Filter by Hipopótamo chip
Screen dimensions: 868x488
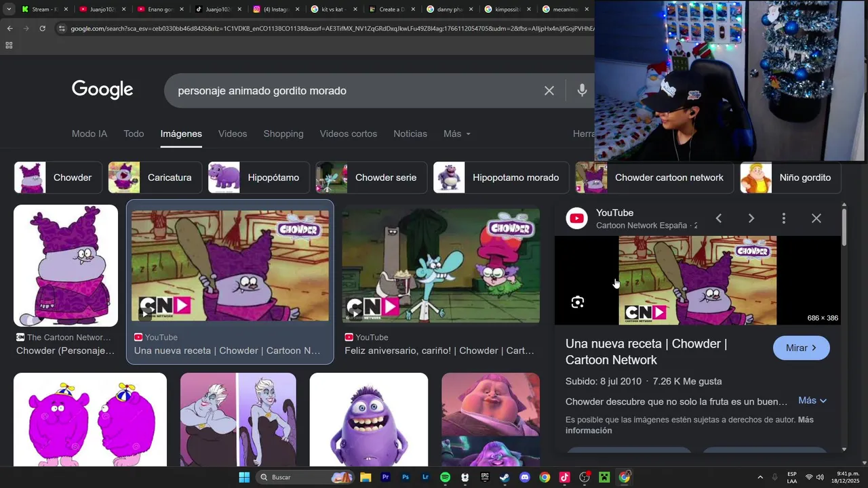click(259, 178)
